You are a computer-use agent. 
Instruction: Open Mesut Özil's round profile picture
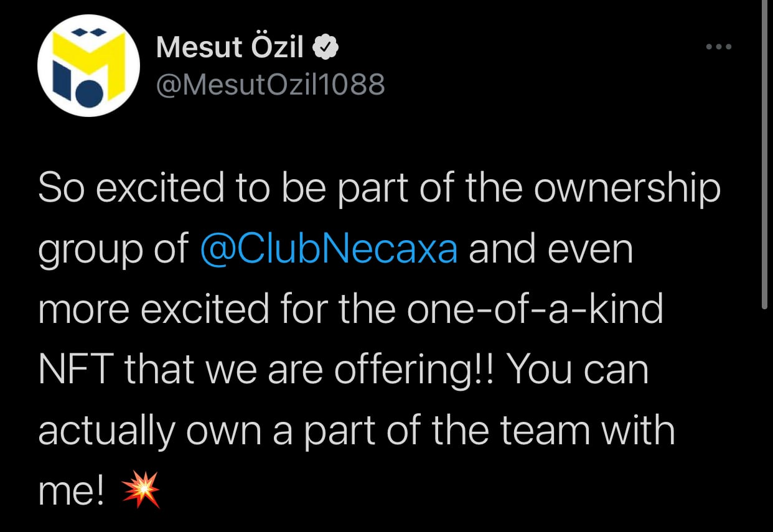point(88,65)
